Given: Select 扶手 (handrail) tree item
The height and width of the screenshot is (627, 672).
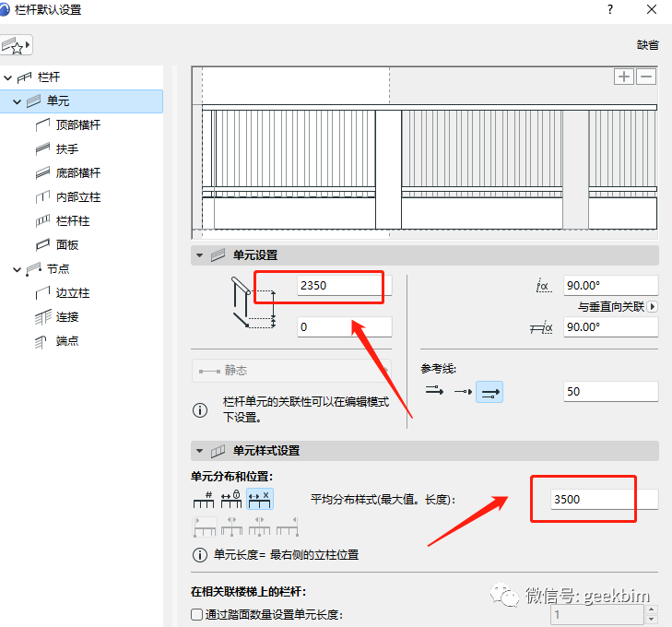Looking at the screenshot, I should click(x=67, y=148).
